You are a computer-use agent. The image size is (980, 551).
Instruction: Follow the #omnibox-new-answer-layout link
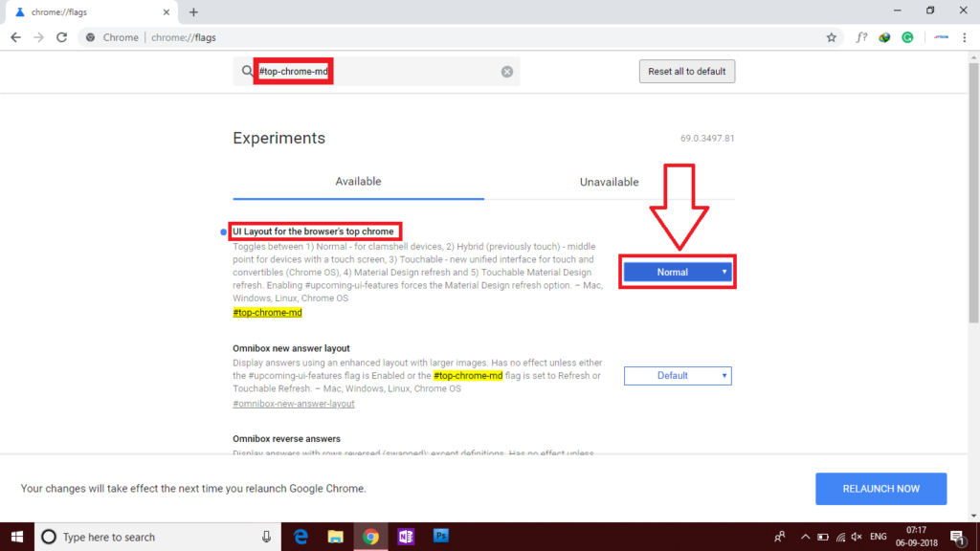tap(293, 404)
